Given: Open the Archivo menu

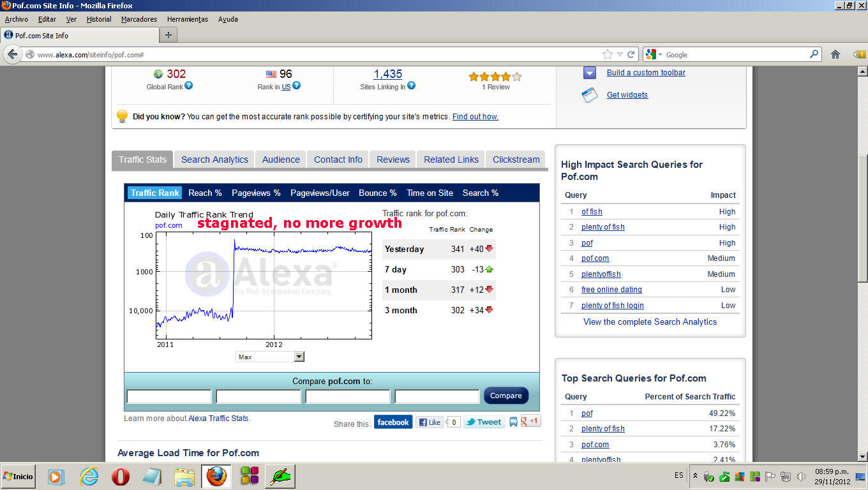Looking at the screenshot, I should [17, 19].
